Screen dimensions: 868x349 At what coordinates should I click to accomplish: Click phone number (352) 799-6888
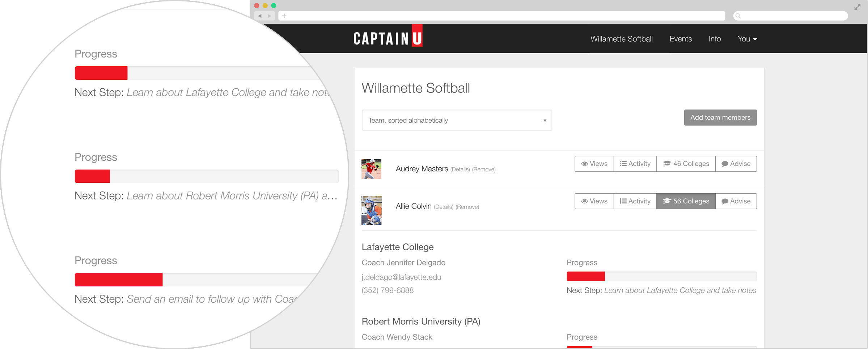pos(387,290)
